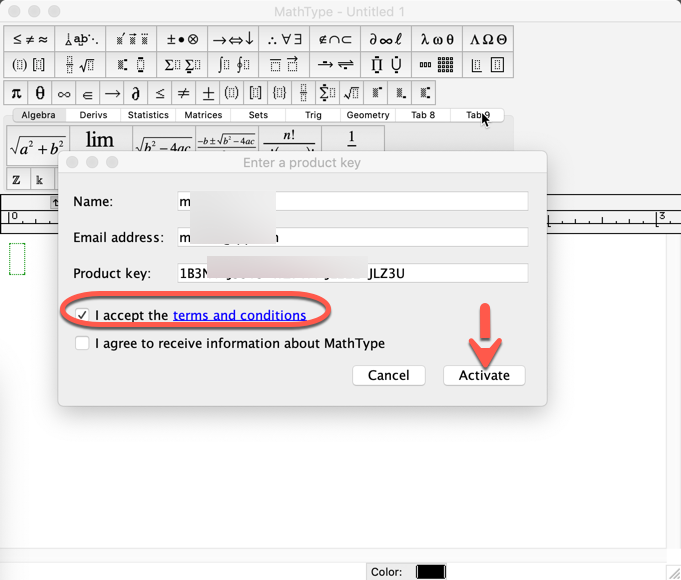Viewport: 681px width, 580px height.
Task: Insert the lim expression
Action: pyautogui.click(x=100, y=139)
